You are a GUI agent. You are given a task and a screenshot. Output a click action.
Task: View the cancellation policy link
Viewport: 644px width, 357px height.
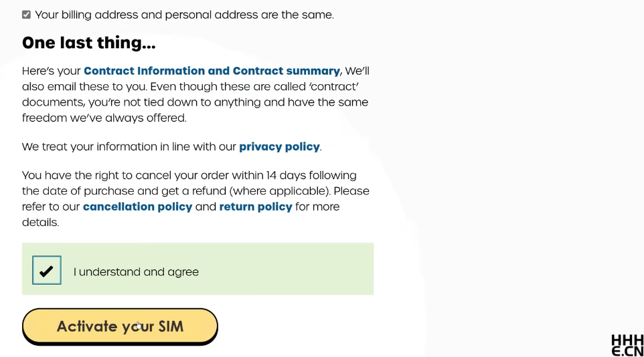(x=137, y=207)
